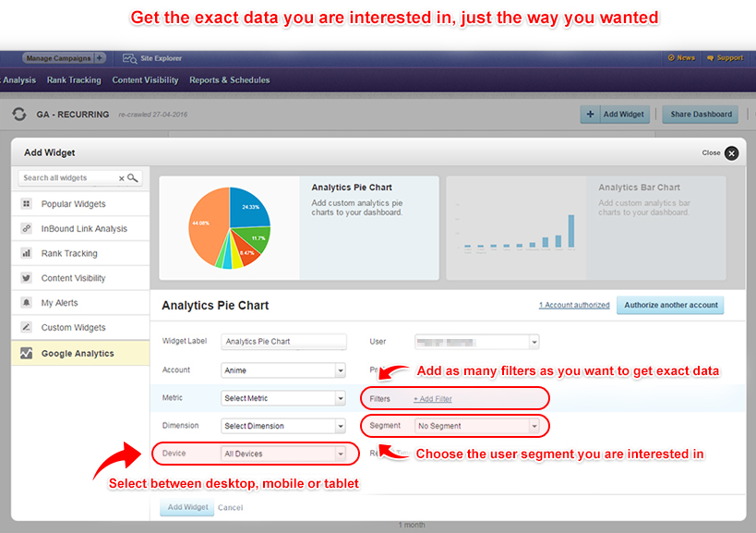The height and width of the screenshot is (533, 756).
Task: Click Cancel in Add Widget dialog
Action: click(x=230, y=507)
